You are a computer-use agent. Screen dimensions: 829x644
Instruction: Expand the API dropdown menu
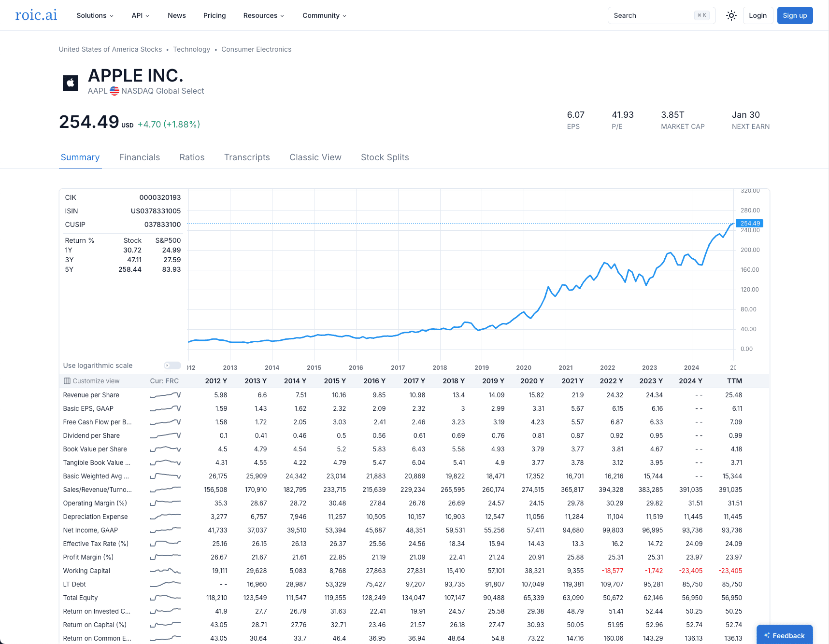click(141, 15)
